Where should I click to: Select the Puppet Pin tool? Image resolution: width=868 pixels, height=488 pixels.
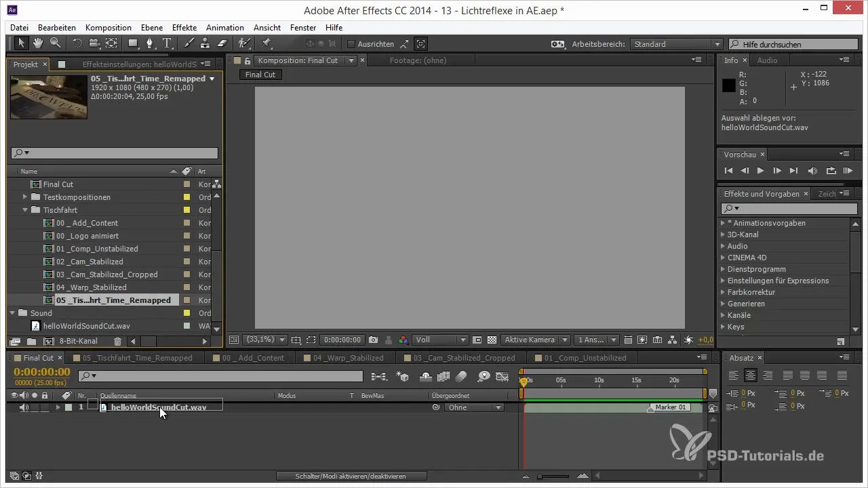[x=266, y=43]
